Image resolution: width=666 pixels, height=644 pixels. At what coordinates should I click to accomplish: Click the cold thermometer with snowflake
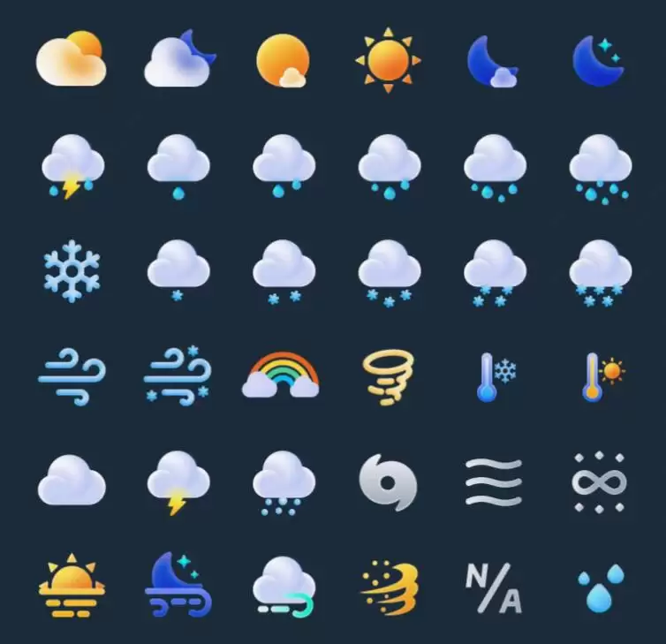(x=496, y=377)
